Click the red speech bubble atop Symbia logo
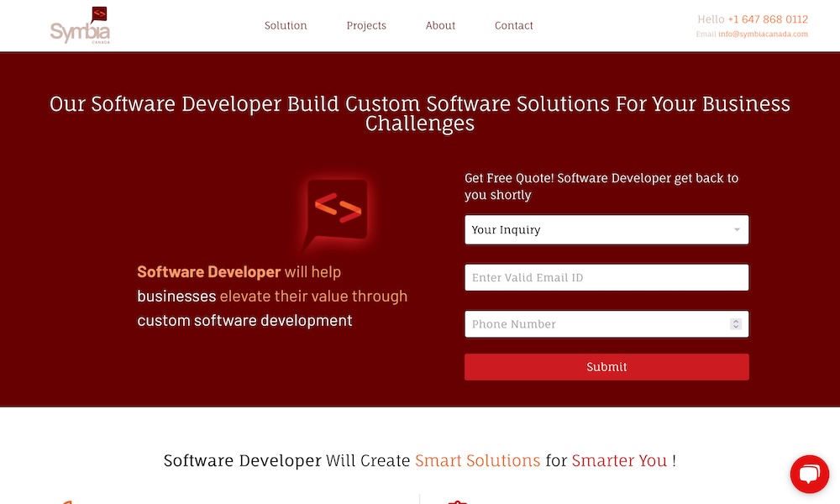Viewport: 840px width, 504px height. 100,14
